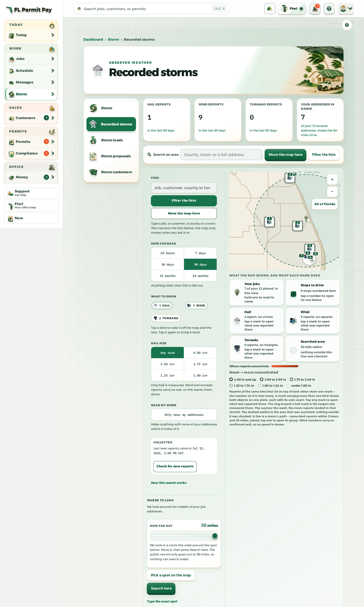Click the Search here button

pos(161,588)
